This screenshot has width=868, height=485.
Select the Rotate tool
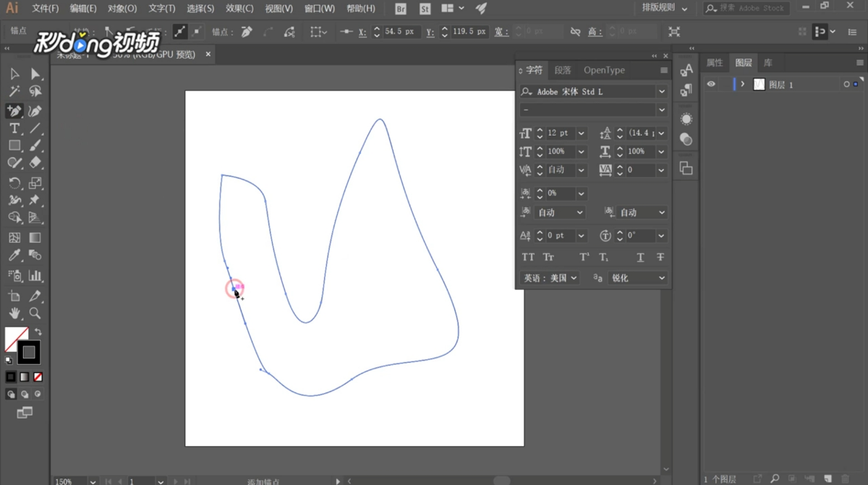point(14,183)
